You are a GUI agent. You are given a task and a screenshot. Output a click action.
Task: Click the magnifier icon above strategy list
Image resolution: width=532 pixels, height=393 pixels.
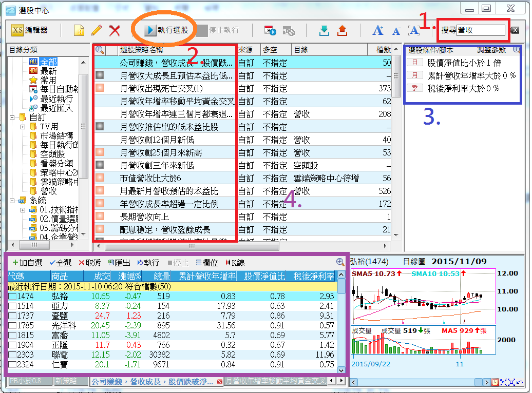(100, 50)
